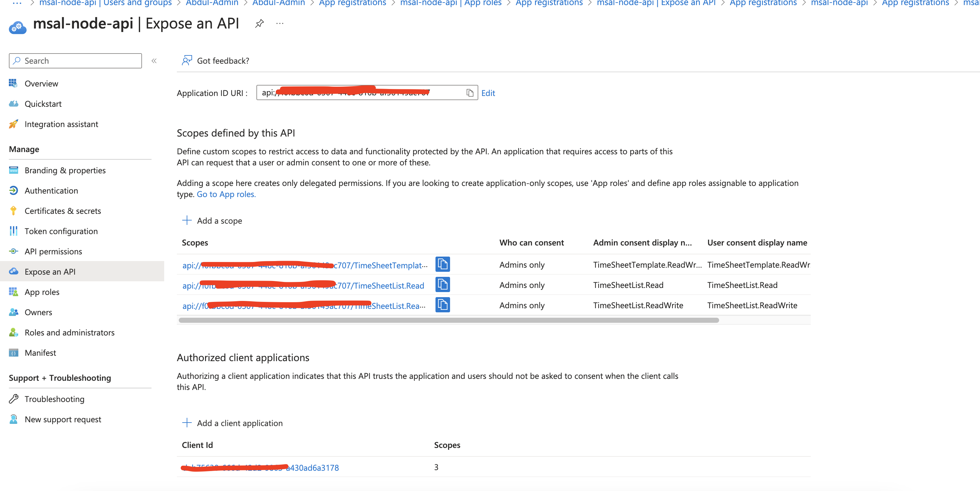The width and height of the screenshot is (980, 491).
Task: Copy the Application ID URI
Action: [470, 93]
